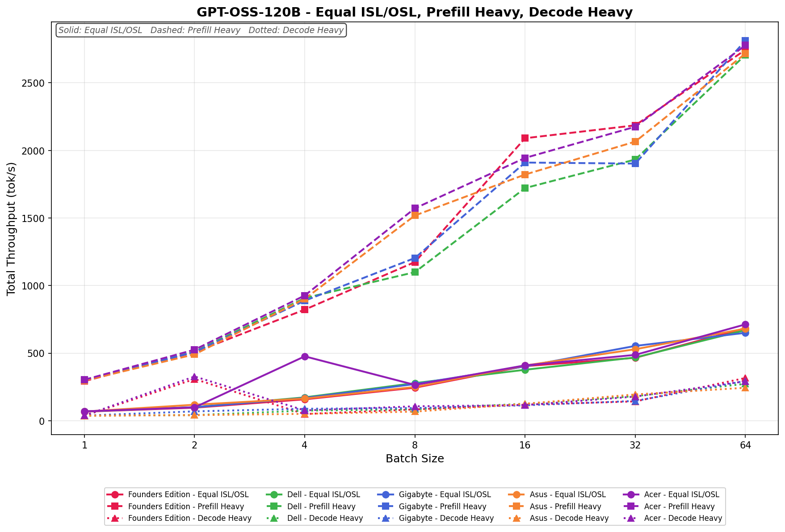Screen dimensions: 785x532
Task: Select the Founders Edition - Decode Heavy legend marker
Action: 115,518
